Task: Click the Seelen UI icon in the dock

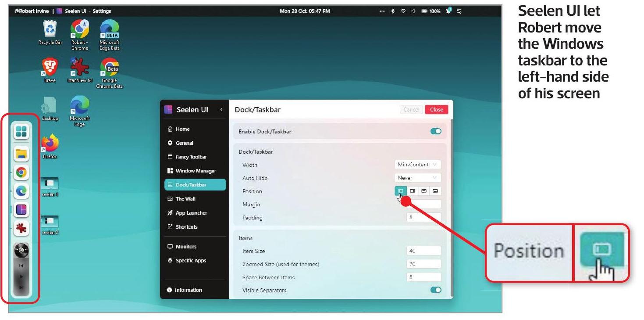Action: click(21, 210)
